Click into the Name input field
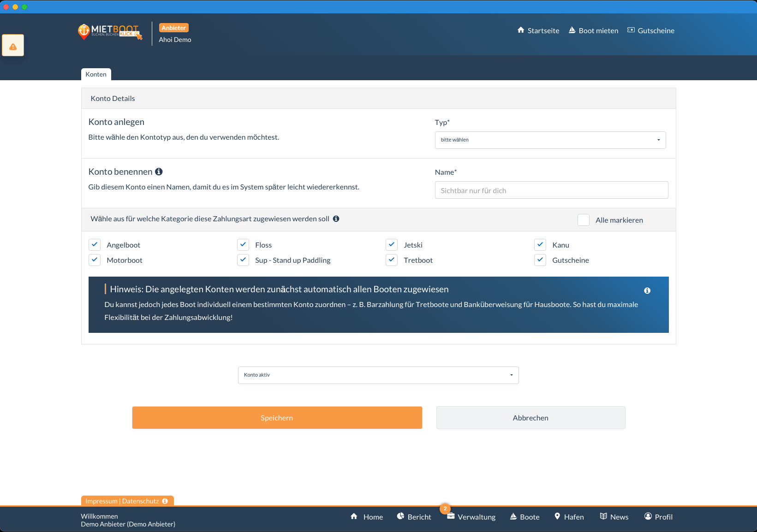This screenshot has width=757, height=532. pyautogui.click(x=551, y=190)
